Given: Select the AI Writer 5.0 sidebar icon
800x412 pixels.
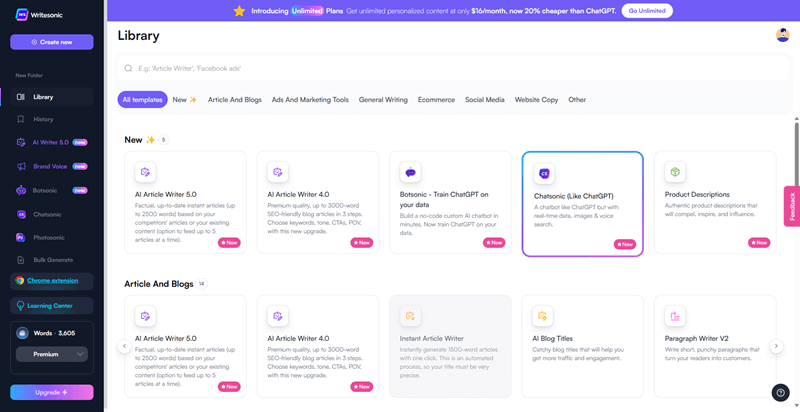Looking at the screenshot, I should click(x=20, y=142).
